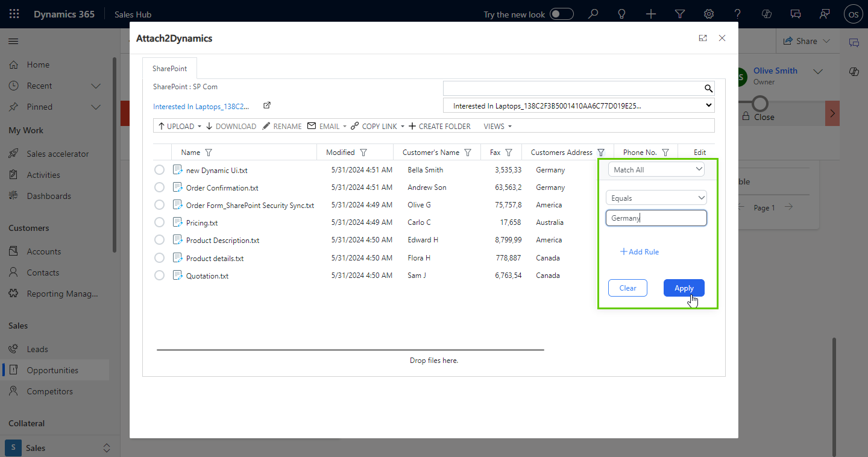Viewport: 868px width, 457px height.
Task: Open SharePoint folder in new window icon
Action: [x=267, y=106]
